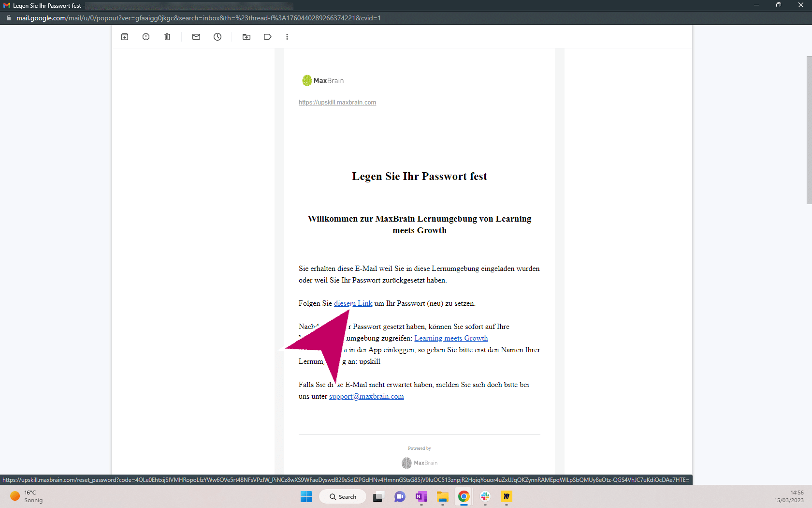The width and height of the screenshot is (812, 508).
Task: Snooze the email using the clock icon
Action: [x=217, y=37]
